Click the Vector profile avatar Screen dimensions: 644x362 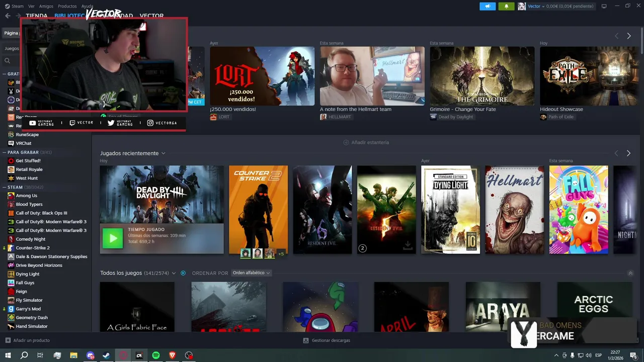[x=522, y=6]
